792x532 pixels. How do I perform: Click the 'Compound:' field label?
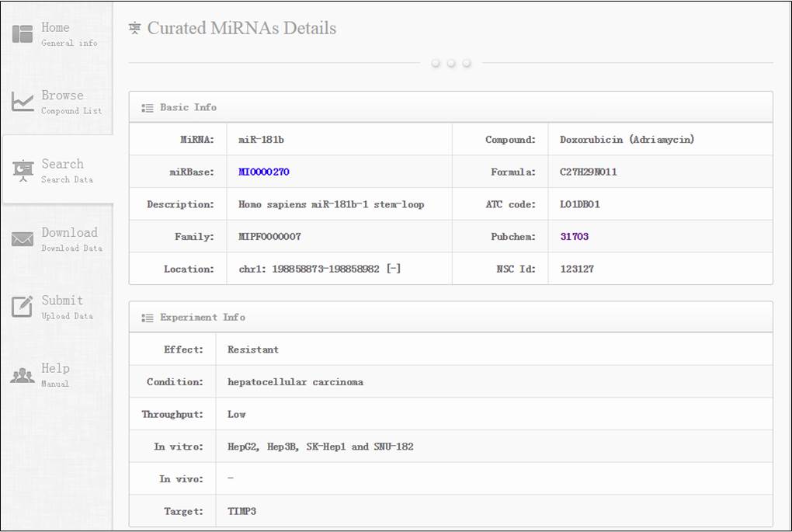[x=510, y=140]
